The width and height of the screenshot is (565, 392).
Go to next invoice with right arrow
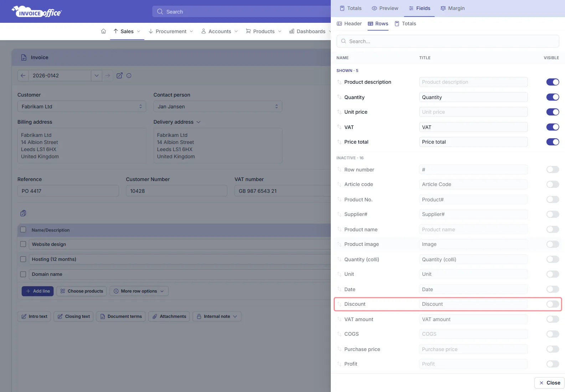point(108,76)
